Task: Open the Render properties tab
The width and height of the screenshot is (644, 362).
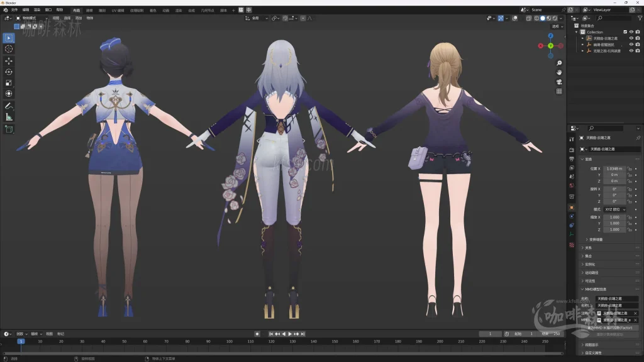Action: [572, 150]
